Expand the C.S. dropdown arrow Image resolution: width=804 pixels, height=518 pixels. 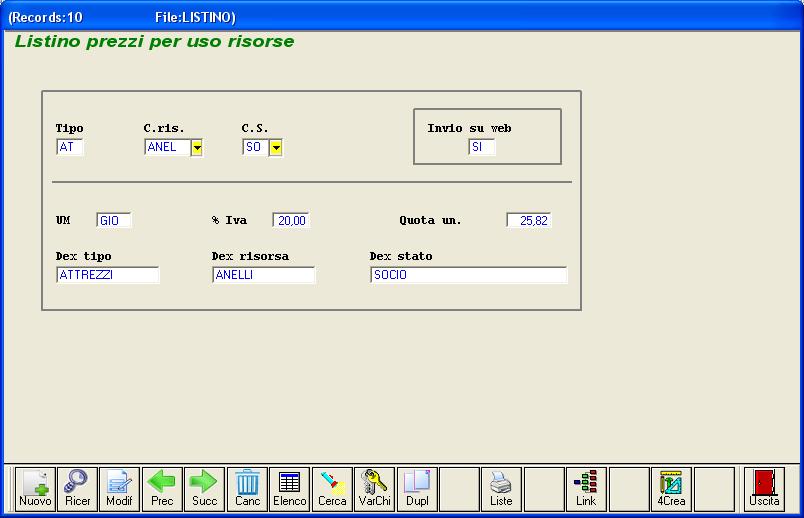(x=276, y=148)
